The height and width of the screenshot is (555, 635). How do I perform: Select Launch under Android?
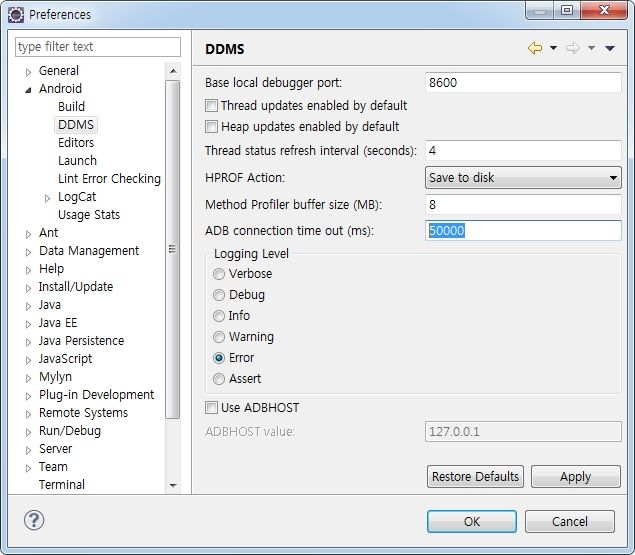(x=77, y=160)
